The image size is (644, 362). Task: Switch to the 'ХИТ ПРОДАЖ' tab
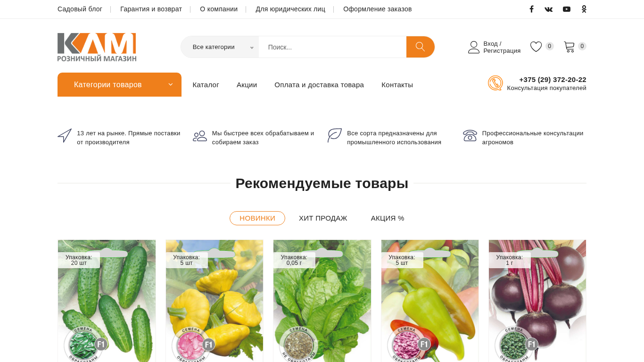point(323,218)
